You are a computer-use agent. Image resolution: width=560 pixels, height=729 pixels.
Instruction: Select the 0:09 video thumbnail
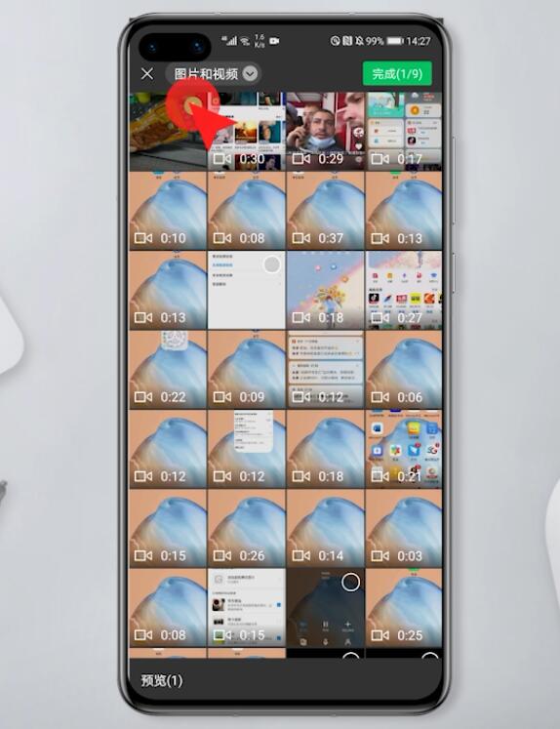point(247,370)
